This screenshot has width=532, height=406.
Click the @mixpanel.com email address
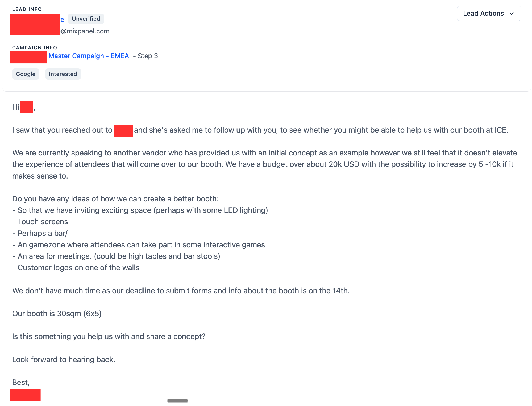coord(85,31)
